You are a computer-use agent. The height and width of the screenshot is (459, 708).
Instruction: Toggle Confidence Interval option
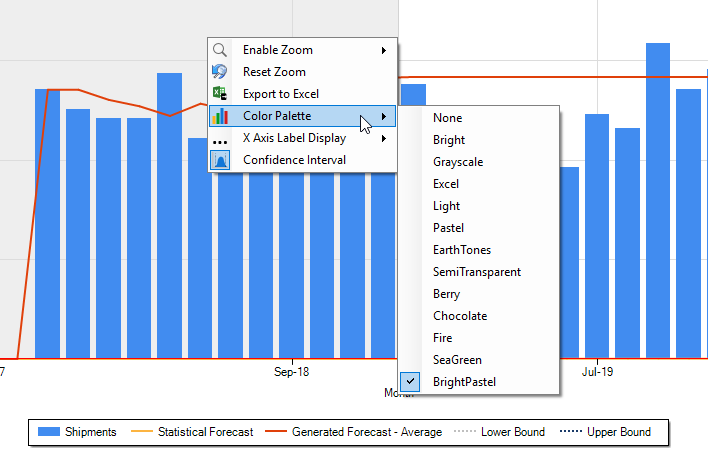(302, 160)
